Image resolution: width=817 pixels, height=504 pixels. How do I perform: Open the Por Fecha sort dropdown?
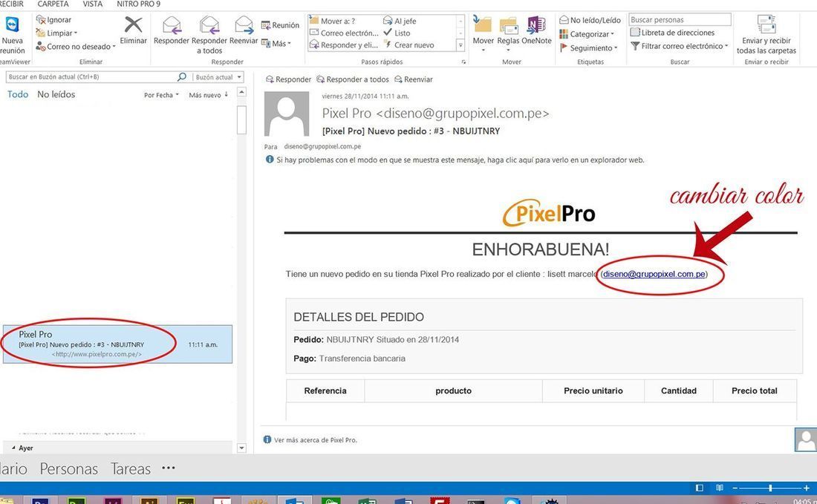(x=161, y=95)
